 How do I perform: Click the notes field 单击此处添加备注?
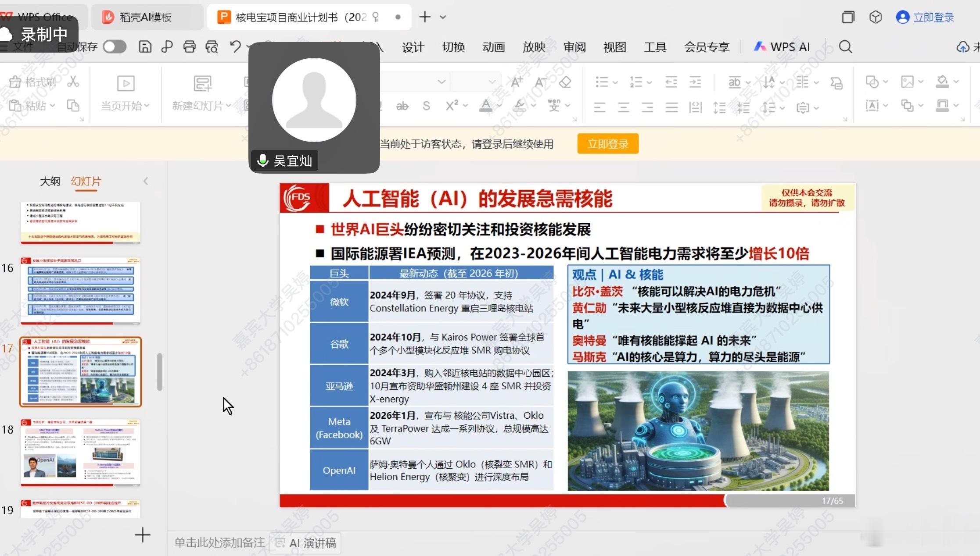[219, 543]
